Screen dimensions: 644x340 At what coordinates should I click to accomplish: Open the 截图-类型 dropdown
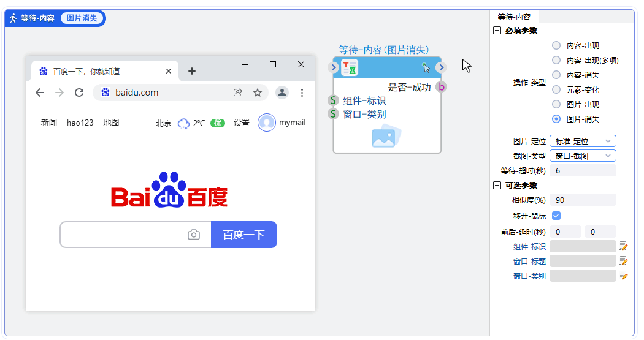[x=583, y=156]
